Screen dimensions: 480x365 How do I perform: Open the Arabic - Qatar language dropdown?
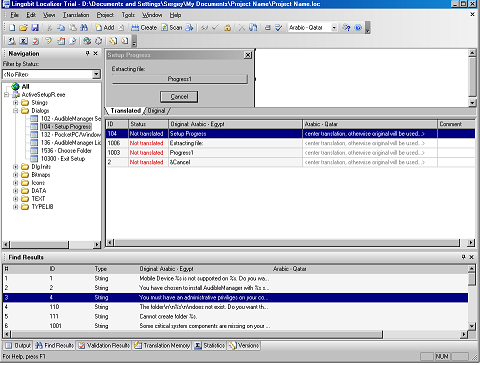pyautogui.click(x=334, y=28)
